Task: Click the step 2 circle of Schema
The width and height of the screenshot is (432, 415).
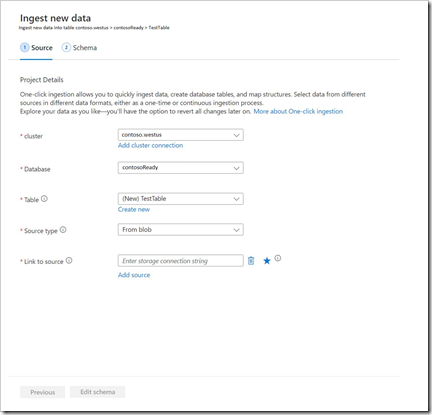Action: [66, 47]
